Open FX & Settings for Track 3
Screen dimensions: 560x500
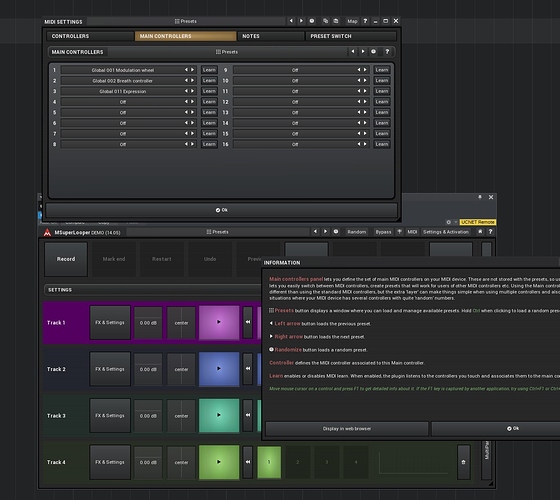click(110, 416)
